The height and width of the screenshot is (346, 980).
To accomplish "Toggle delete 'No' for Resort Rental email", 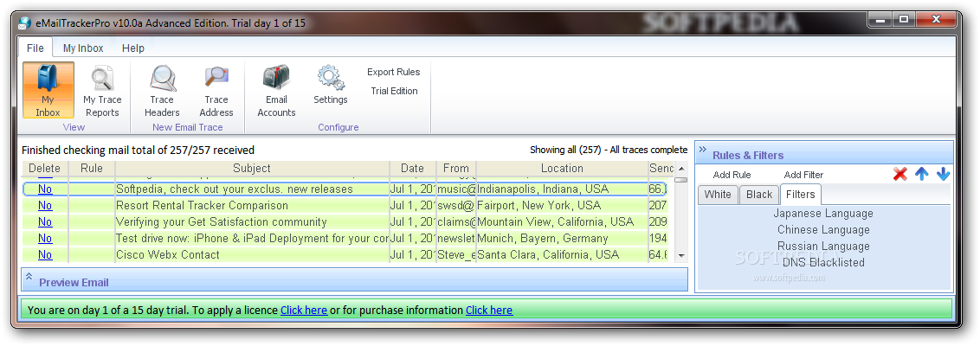I will click(x=45, y=205).
